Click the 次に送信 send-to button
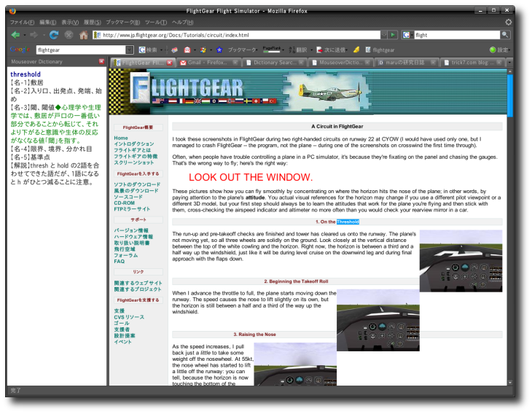This screenshot has width=532, height=414. tap(331, 50)
